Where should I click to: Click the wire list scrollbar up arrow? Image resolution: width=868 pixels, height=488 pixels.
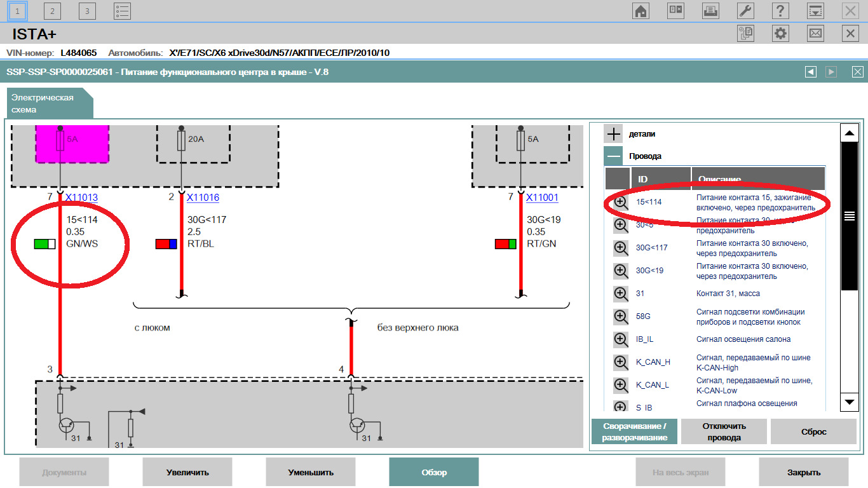[x=850, y=133]
